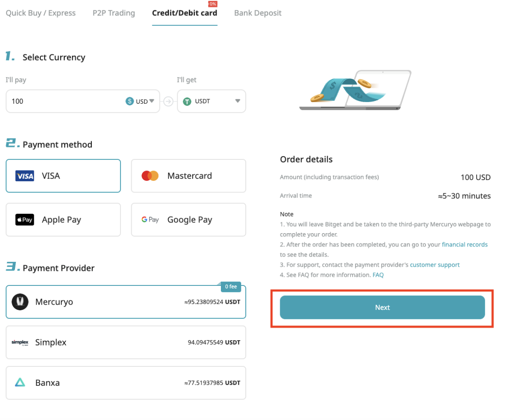Click the Banxa triangle logo
Screen dimensions: 513x420
click(x=20, y=383)
